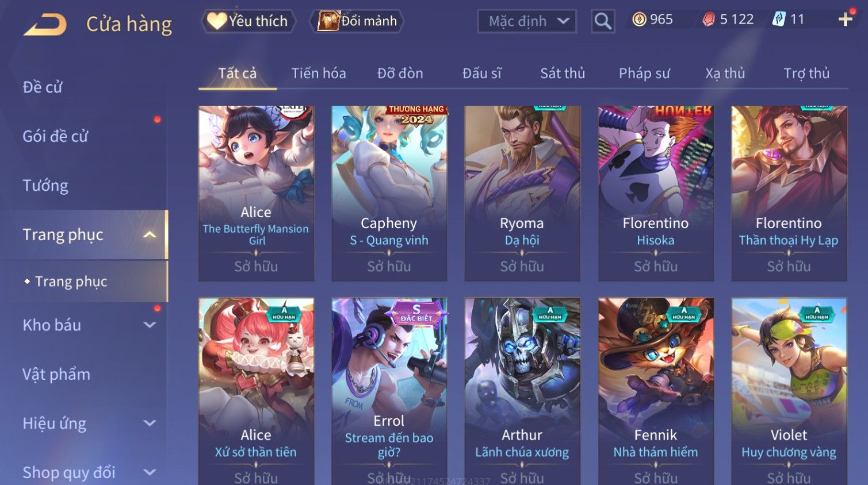Open Đổi mảnh chest exchange
The image size is (868, 485).
point(357,21)
